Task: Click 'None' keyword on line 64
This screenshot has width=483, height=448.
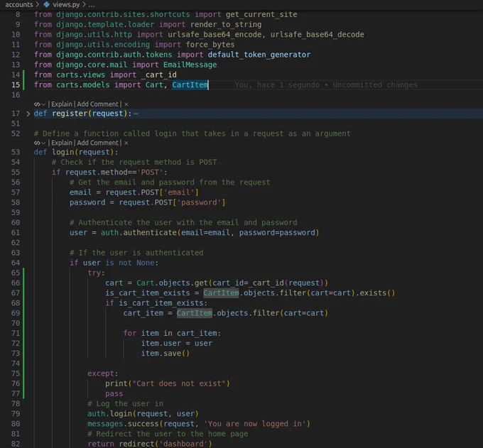Action: click(146, 263)
